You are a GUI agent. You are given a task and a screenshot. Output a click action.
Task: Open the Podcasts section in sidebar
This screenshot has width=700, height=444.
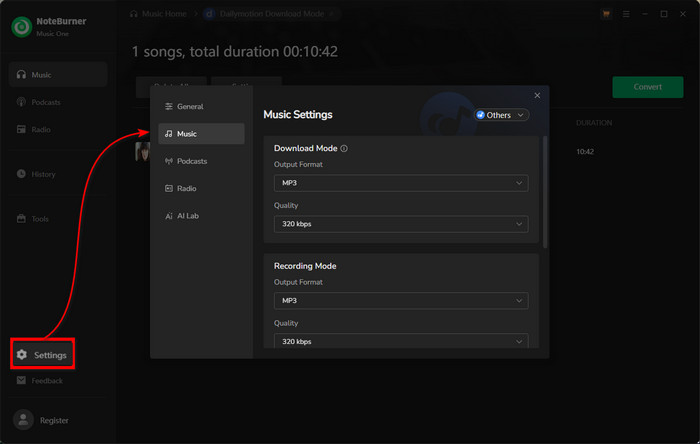click(58, 102)
